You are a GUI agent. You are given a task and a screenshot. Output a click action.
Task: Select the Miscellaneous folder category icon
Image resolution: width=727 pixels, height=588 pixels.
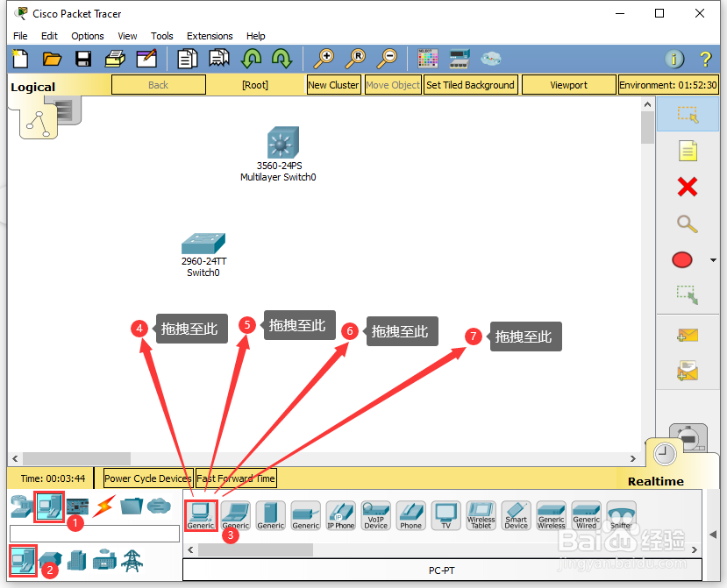132,507
